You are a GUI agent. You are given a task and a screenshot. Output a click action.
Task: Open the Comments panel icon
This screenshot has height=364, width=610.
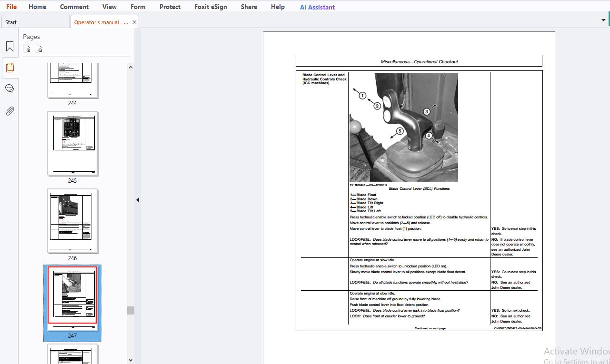click(10, 89)
